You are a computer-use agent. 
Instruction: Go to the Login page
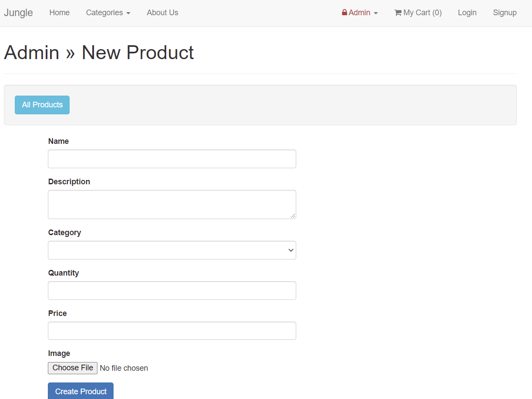467,13
